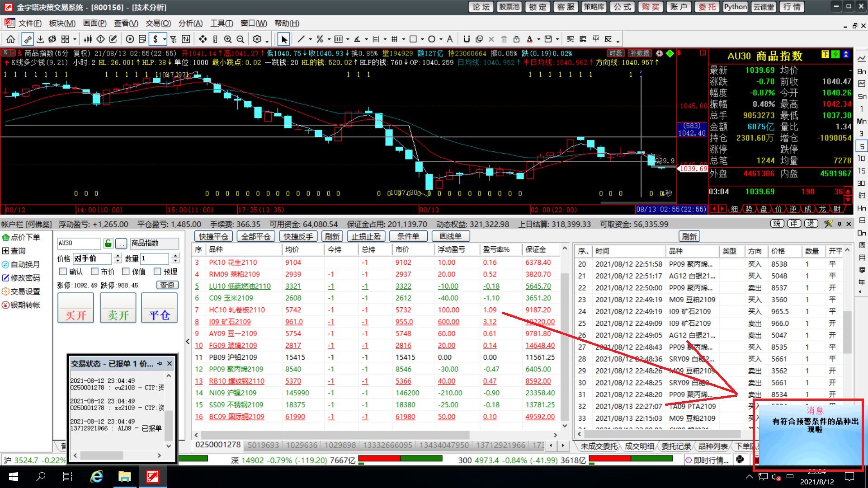Select the text annotation A tool
This screenshot has height=488, width=868.
(x=449, y=39)
